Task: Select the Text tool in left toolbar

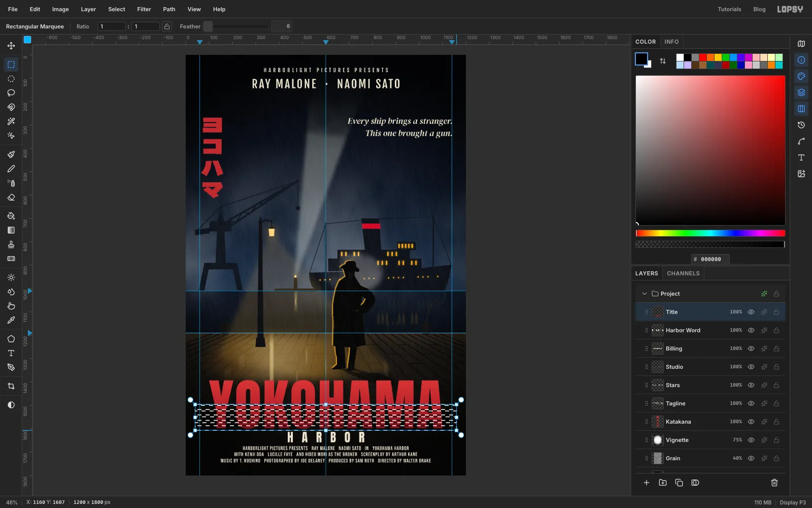Action: [11, 353]
